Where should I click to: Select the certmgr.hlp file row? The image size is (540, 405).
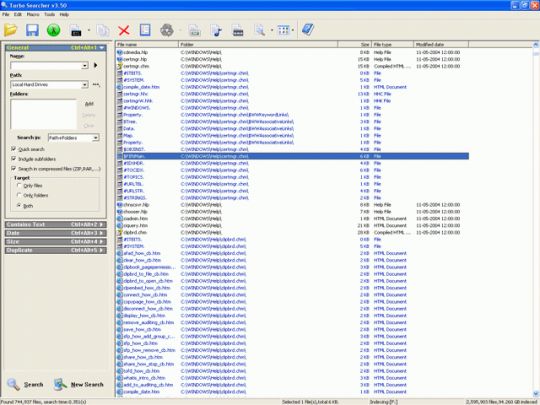292,60
